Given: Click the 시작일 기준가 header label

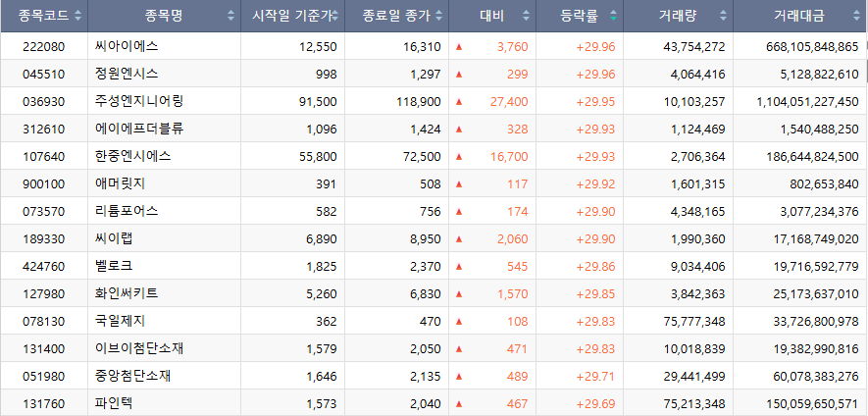Looking at the screenshot, I should coord(291,16).
